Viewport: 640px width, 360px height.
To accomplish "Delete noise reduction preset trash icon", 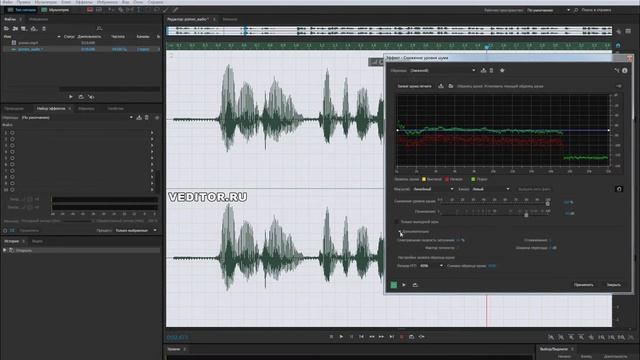I will (x=491, y=70).
